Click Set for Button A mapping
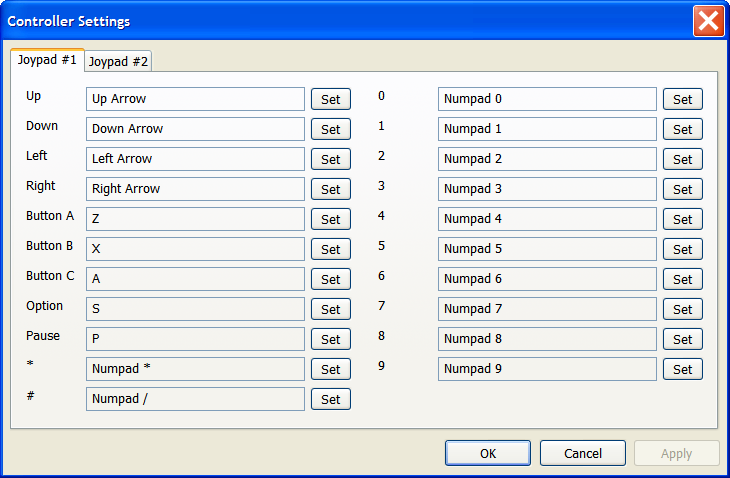The height and width of the screenshot is (478, 730). pyautogui.click(x=330, y=219)
